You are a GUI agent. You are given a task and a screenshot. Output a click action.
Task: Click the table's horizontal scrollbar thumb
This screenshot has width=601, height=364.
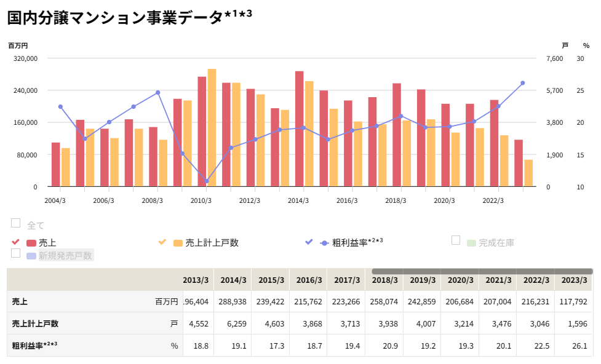(x=482, y=271)
